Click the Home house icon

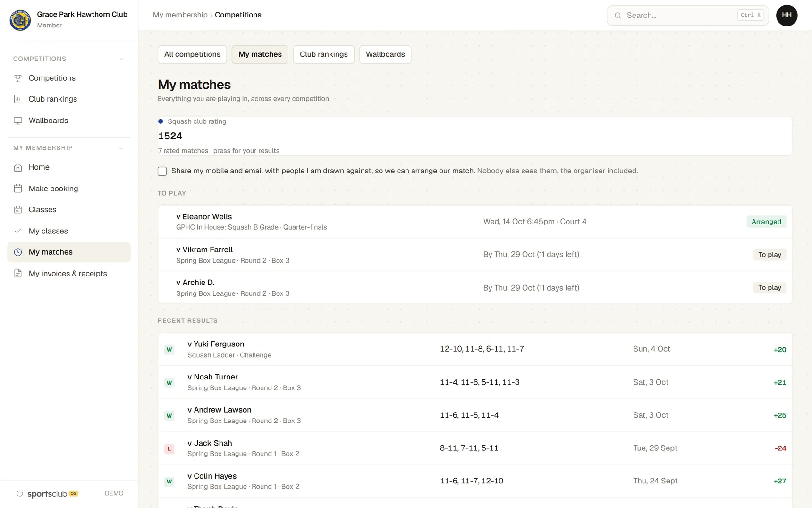(x=18, y=167)
